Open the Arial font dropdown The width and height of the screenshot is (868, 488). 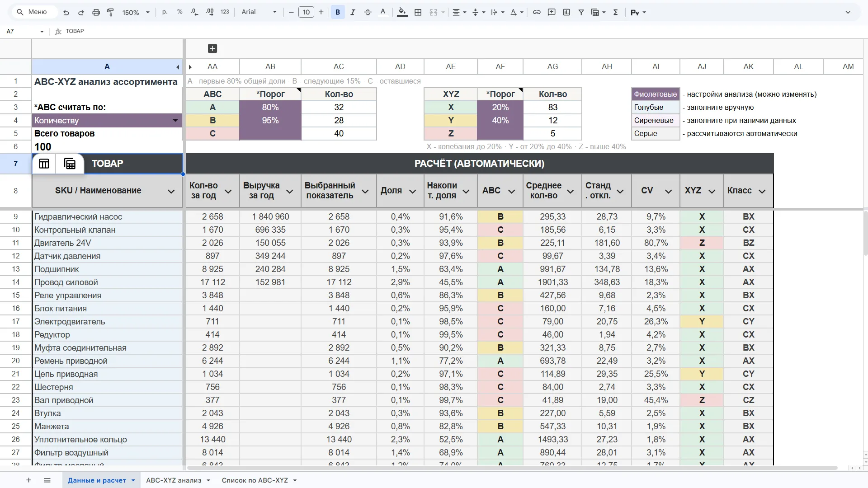click(x=259, y=12)
